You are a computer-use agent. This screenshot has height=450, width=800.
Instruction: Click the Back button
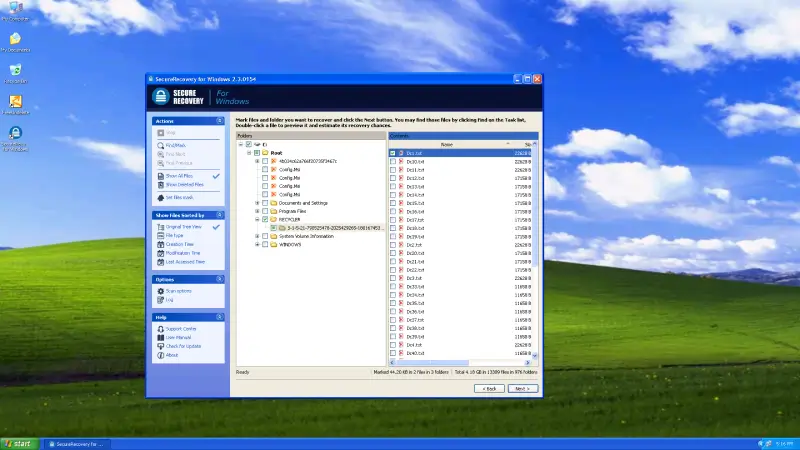click(489, 389)
